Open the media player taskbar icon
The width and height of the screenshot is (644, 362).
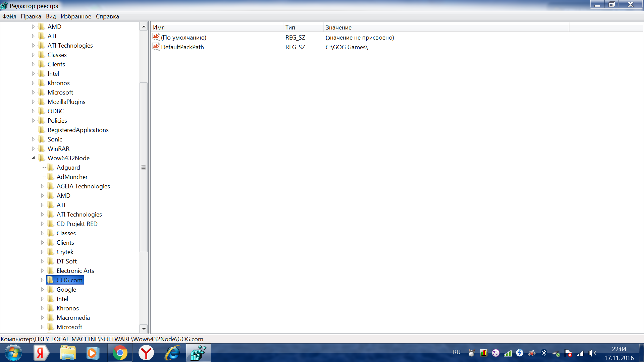[x=93, y=353]
